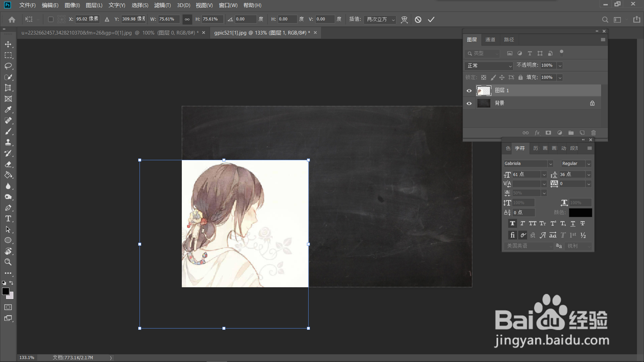Select the Zoom tool
The width and height of the screenshot is (644, 362).
[8, 262]
